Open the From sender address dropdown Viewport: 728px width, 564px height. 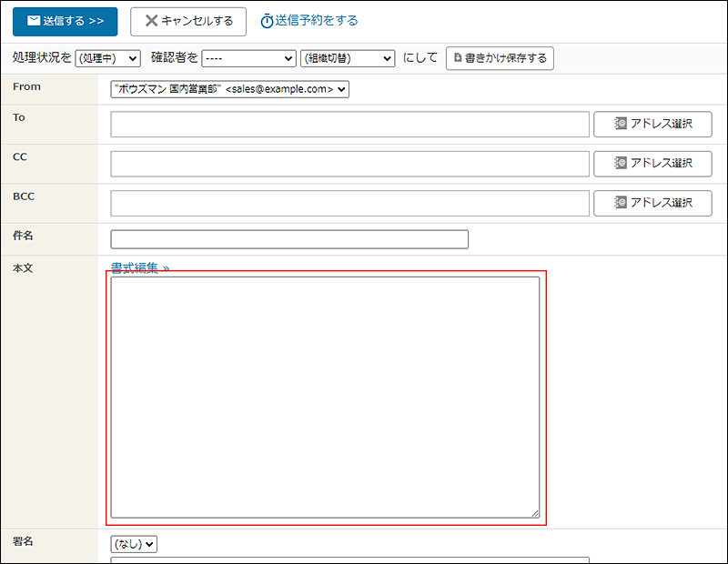pos(229,89)
